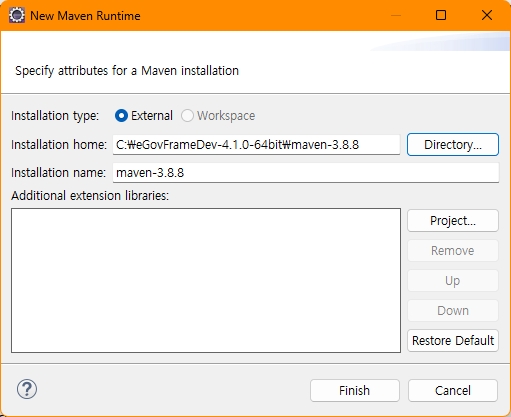The image size is (511, 417).
Task: Browse with the Directory... button
Action: tap(453, 145)
